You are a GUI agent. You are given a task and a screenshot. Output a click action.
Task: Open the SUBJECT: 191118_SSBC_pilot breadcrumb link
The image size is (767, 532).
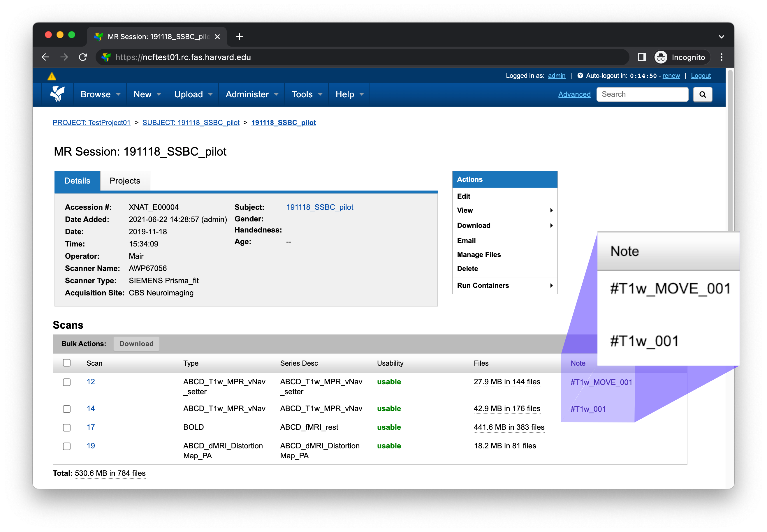(x=191, y=123)
